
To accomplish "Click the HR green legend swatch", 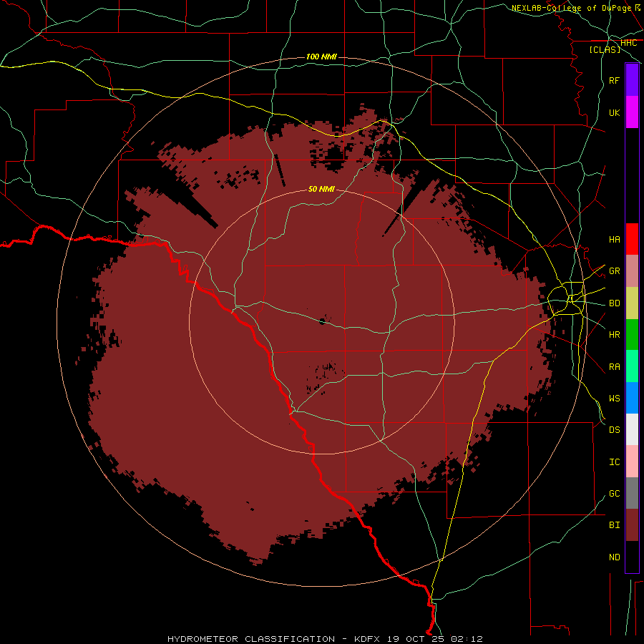I will pos(632,335).
